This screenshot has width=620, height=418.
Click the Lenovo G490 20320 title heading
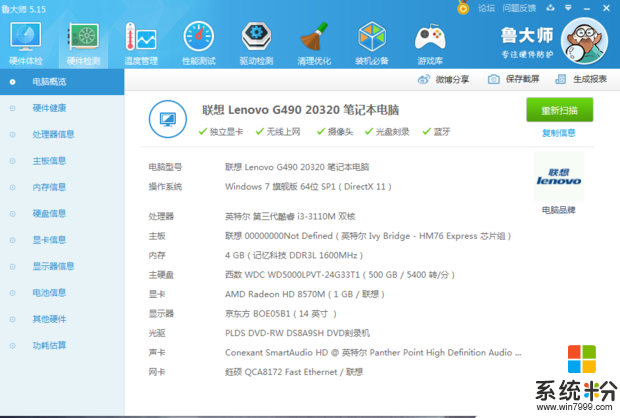(301, 110)
